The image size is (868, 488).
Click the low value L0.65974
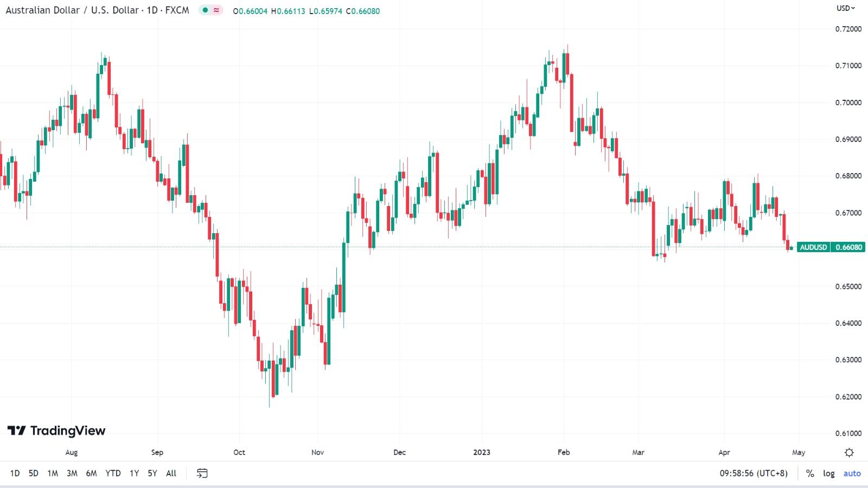point(325,11)
